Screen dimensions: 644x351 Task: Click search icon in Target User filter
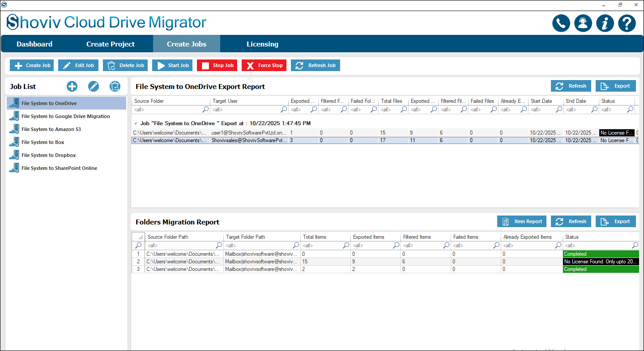(284, 110)
